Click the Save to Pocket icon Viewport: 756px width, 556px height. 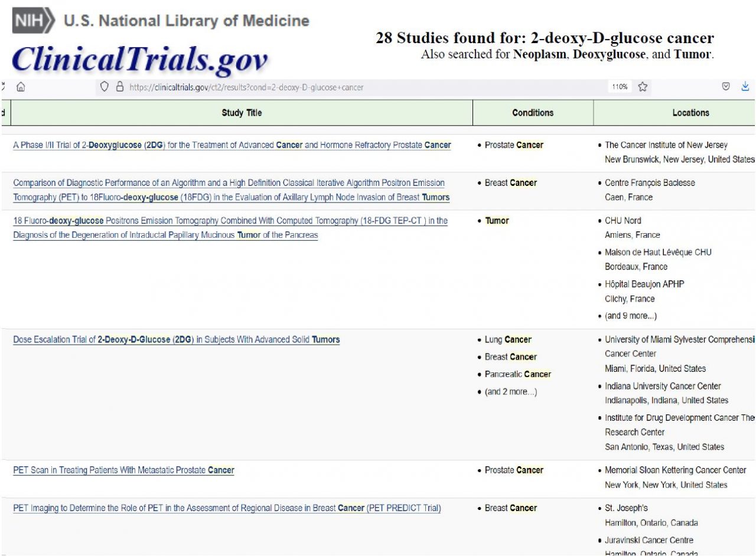(x=726, y=87)
